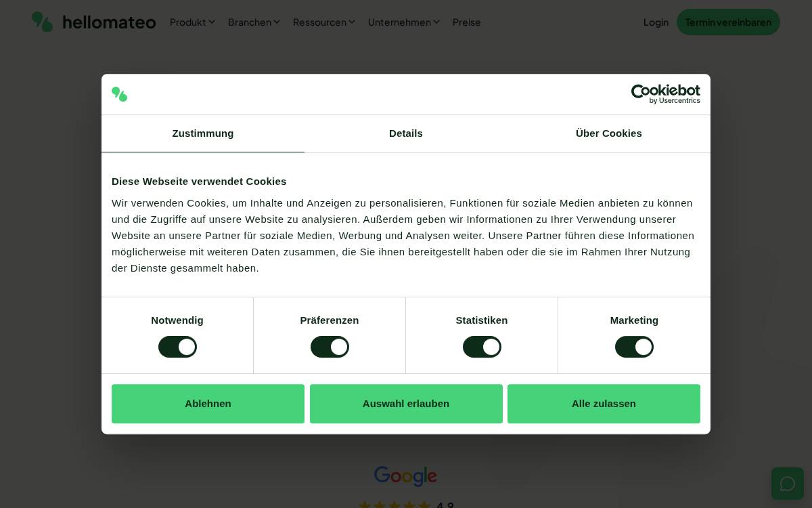812x508 pixels.
Task: Select the Zustimmung tab
Action: tap(203, 133)
